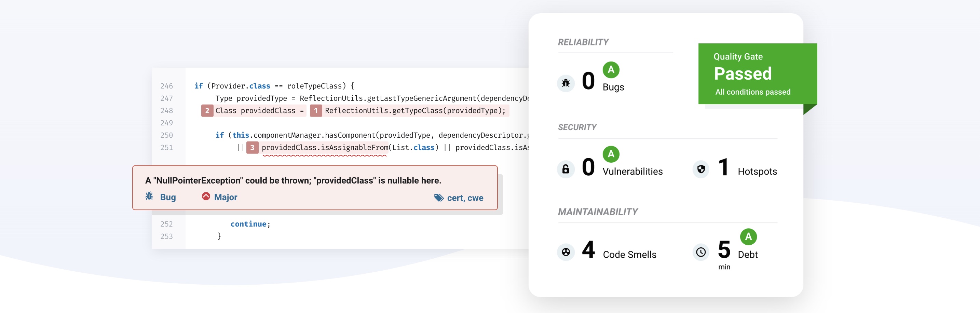The image size is (980, 313).
Task: Click the Debt label
Action: 748,255
